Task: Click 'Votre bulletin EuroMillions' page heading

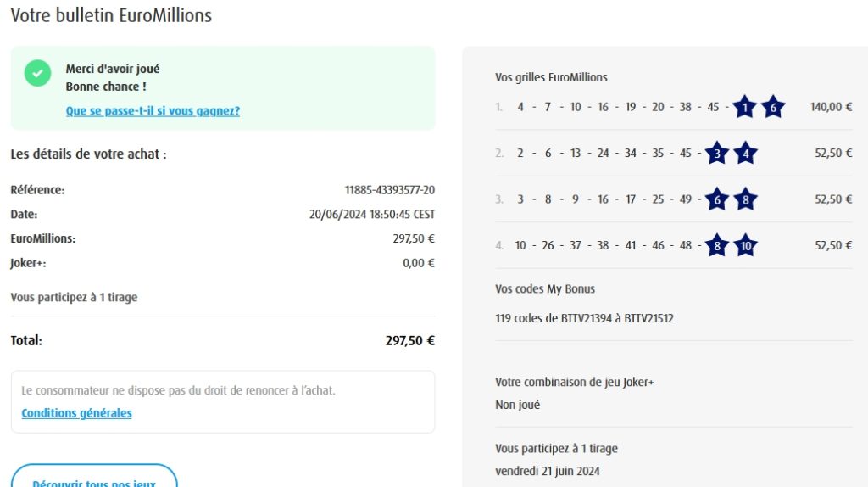Action: pos(111,15)
